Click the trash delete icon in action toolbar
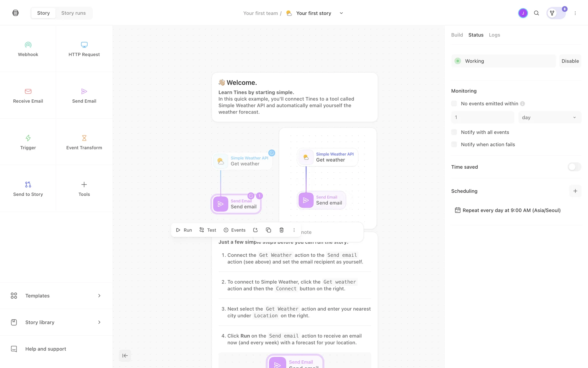Viewport: 588px width, 368px height. 281,230
